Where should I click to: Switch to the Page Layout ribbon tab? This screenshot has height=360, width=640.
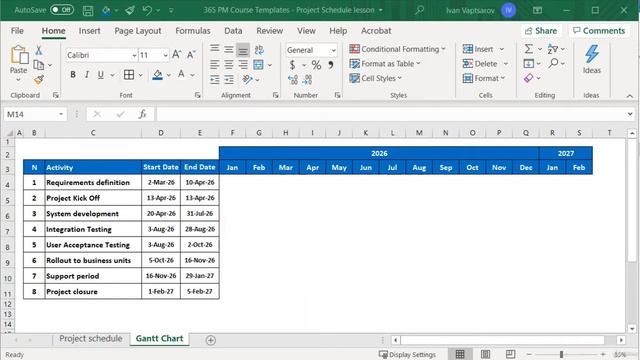tap(138, 31)
